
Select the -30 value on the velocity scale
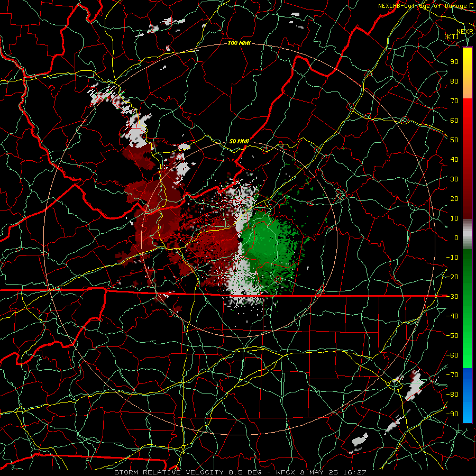[x=452, y=297]
